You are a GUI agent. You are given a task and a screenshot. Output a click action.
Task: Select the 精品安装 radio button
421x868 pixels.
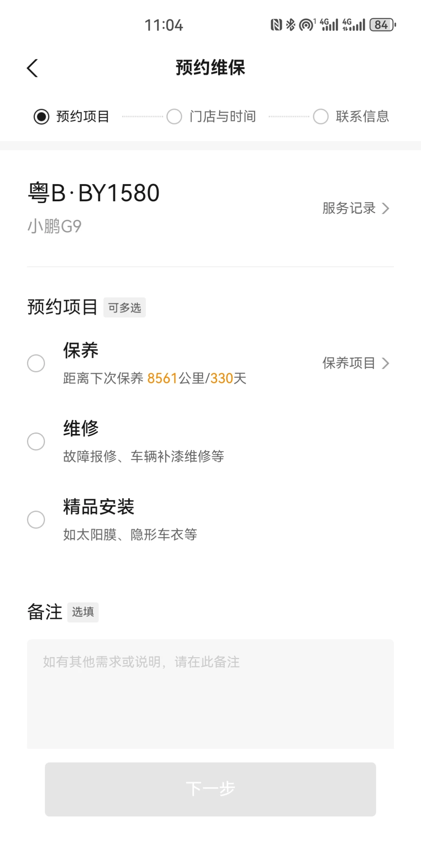36,520
